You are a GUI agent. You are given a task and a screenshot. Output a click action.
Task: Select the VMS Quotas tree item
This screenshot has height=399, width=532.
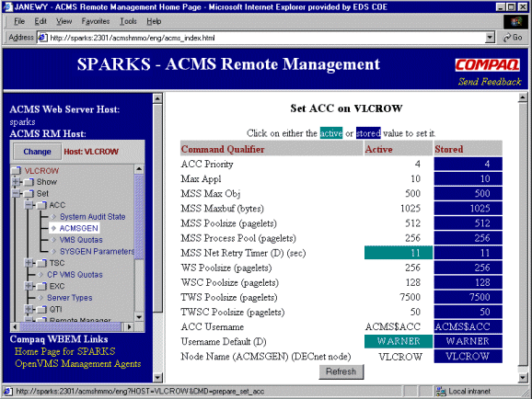pos(81,240)
